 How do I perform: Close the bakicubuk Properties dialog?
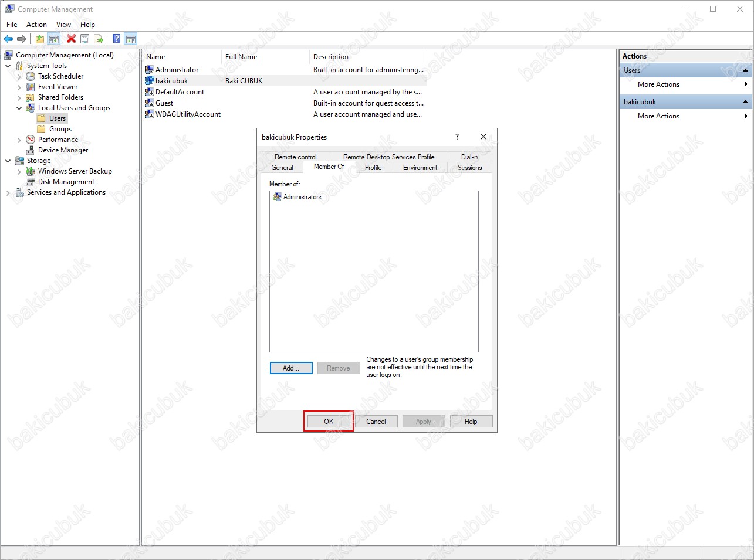pyautogui.click(x=483, y=137)
